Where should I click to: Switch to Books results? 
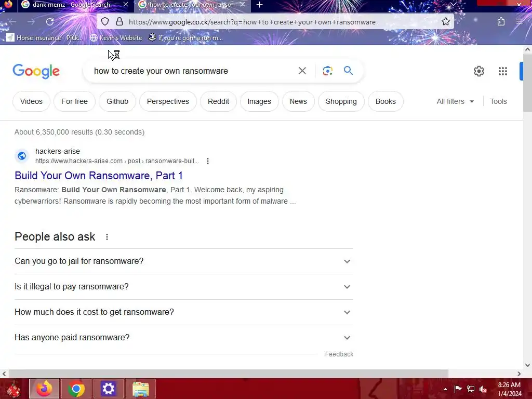coord(385,101)
